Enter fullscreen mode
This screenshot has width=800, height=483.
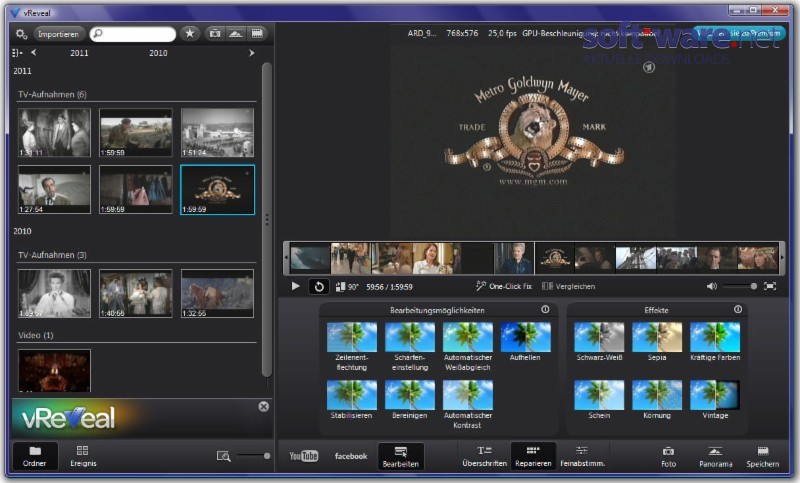[x=770, y=286]
